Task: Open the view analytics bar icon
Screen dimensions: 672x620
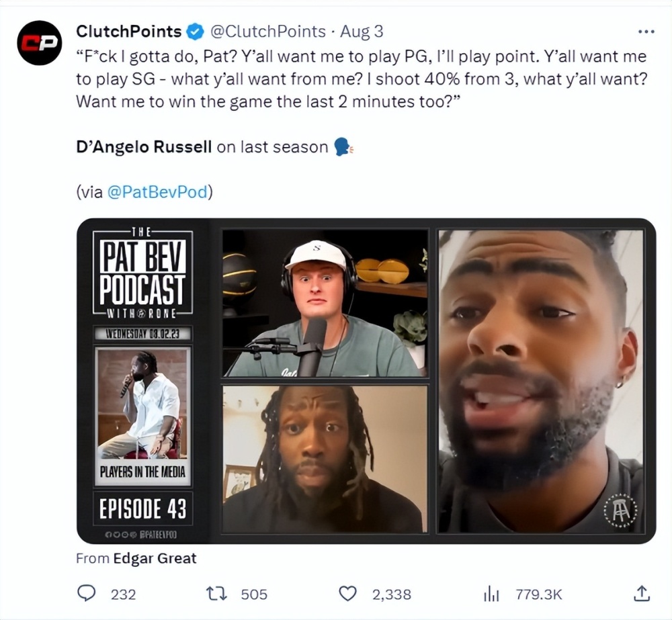Action: (491, 594)
